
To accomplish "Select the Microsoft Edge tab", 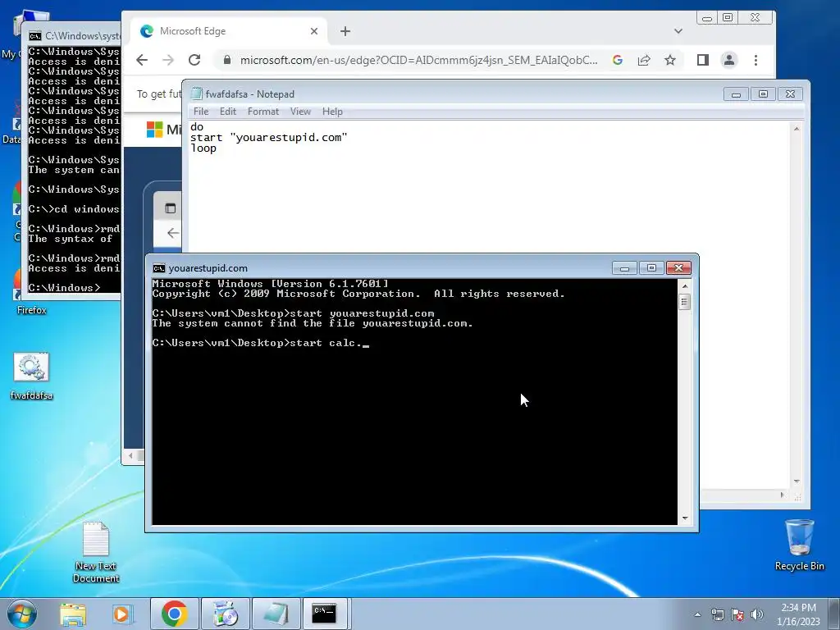I will click(228, 31).
